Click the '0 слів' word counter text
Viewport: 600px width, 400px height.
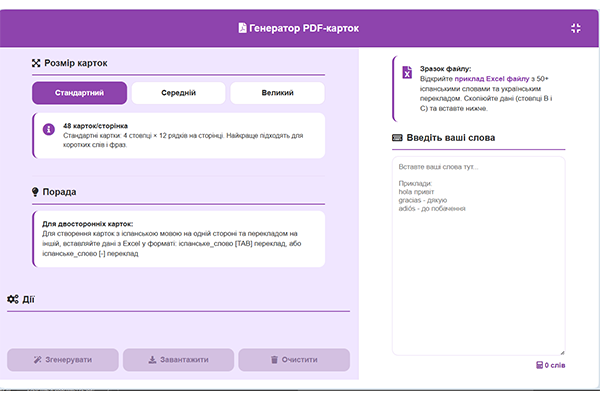(554, 365)
